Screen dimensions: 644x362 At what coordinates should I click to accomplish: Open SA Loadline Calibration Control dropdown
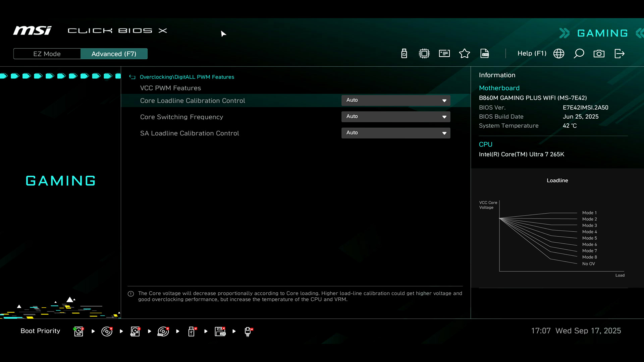pyautogui.click(x=396, y=133)
